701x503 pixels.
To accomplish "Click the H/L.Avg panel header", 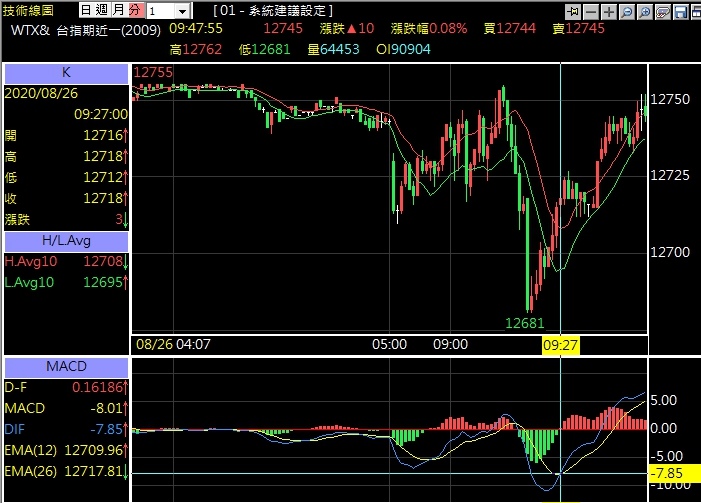I will 66,241.
